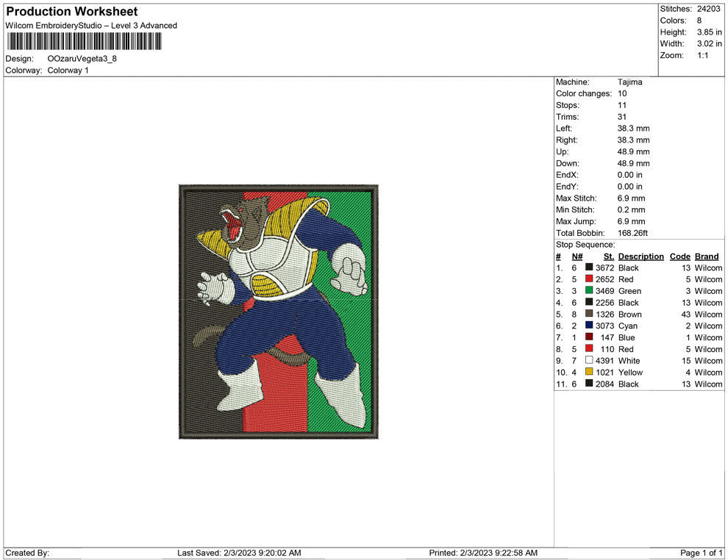Click the 'Page 1 of 1' footer indicator

point(701,553)
